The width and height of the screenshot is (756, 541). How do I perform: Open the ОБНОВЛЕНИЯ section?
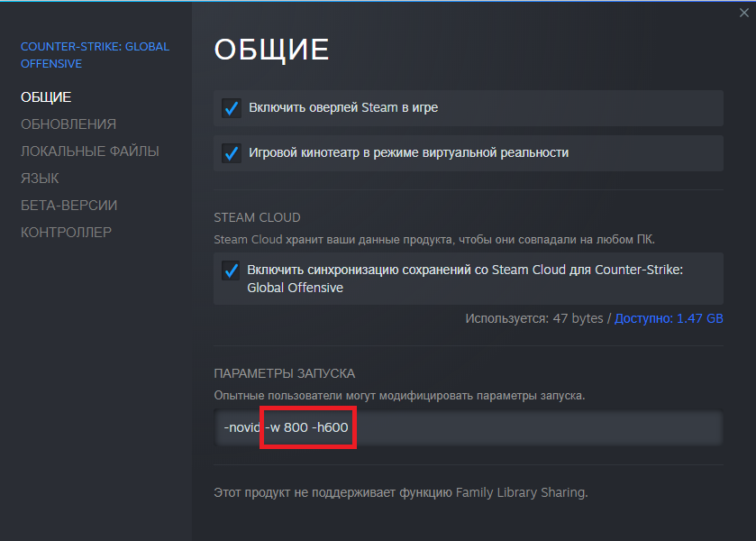pyautogui.click(x=68, y=124)
